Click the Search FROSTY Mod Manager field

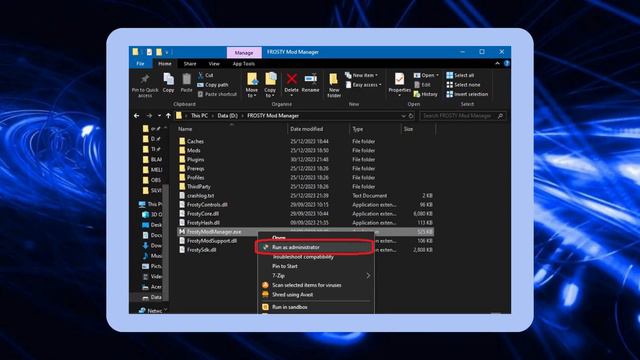(x=463, y=116)
